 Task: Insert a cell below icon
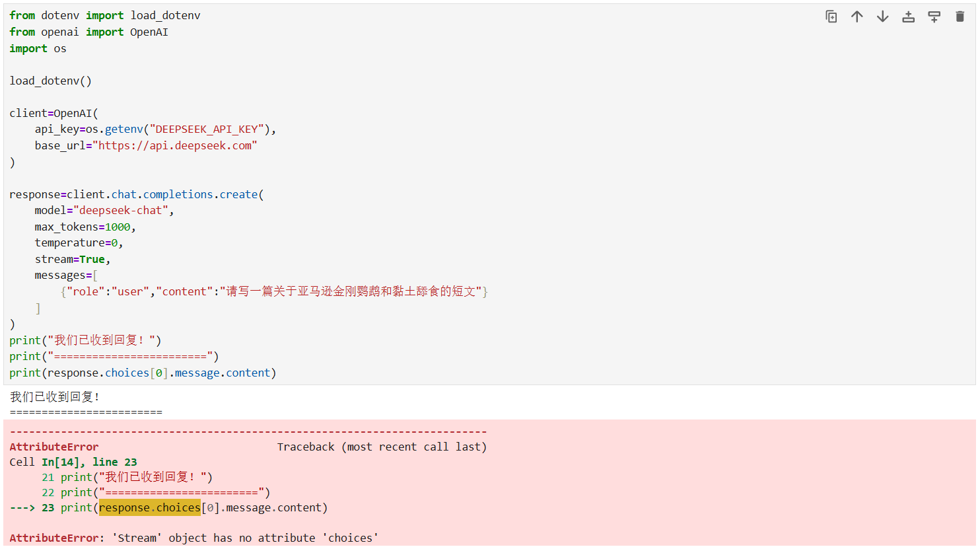click(x=934, y=17)
